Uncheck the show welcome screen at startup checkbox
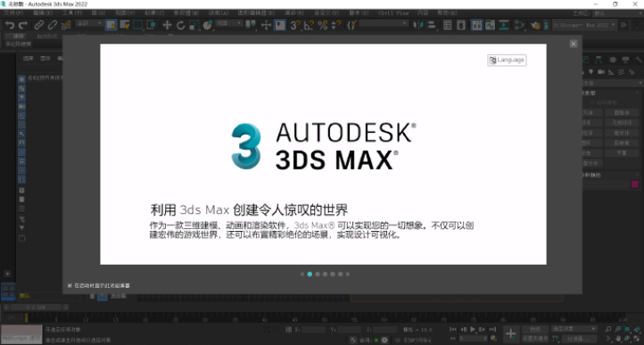Viewport: 644px width, 345px height. pyautogui.click(x=70, y=285)
